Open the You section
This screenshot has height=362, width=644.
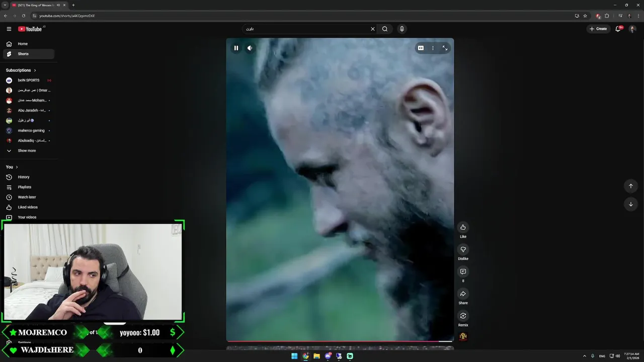pos(12,167)
